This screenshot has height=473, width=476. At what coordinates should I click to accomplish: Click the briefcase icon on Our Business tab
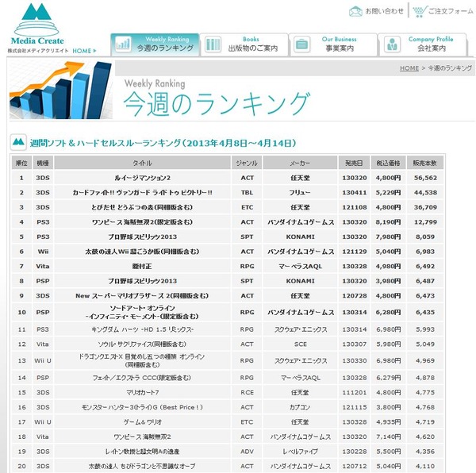(302, 44)
